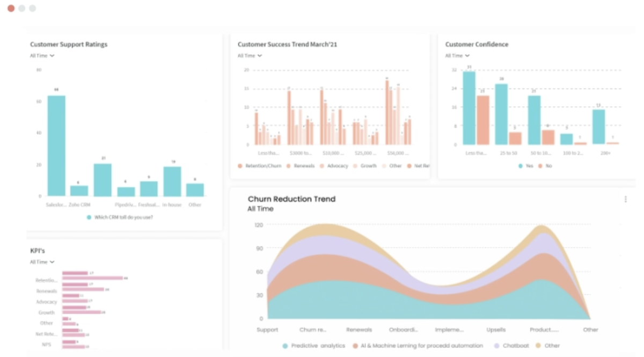The height and width of the screenshot is (357, 644).
Task: Click the 200+ Yes bar
Action: tap(598, 127)
